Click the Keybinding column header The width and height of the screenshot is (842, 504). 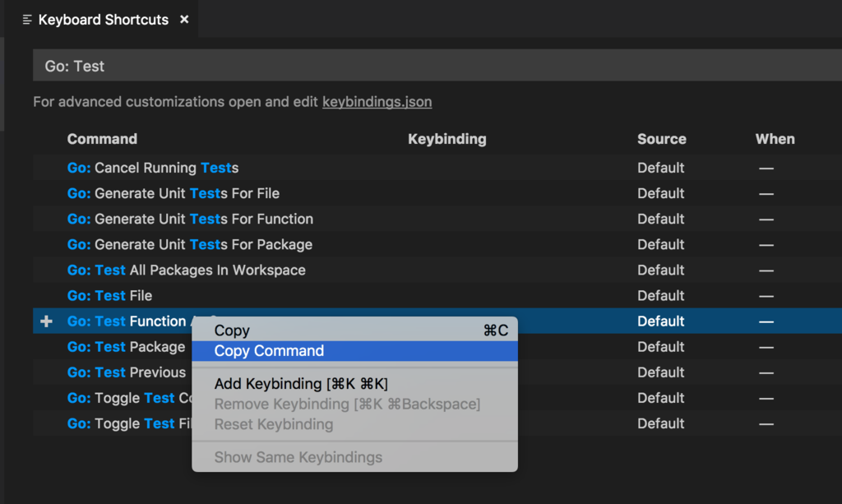[446, 139]
